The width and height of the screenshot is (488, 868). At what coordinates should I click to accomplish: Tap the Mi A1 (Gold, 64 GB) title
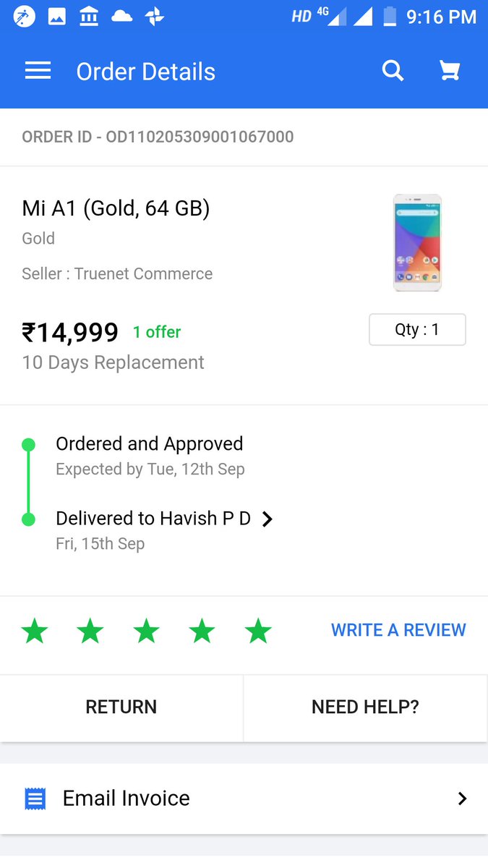tap(116, 208)
